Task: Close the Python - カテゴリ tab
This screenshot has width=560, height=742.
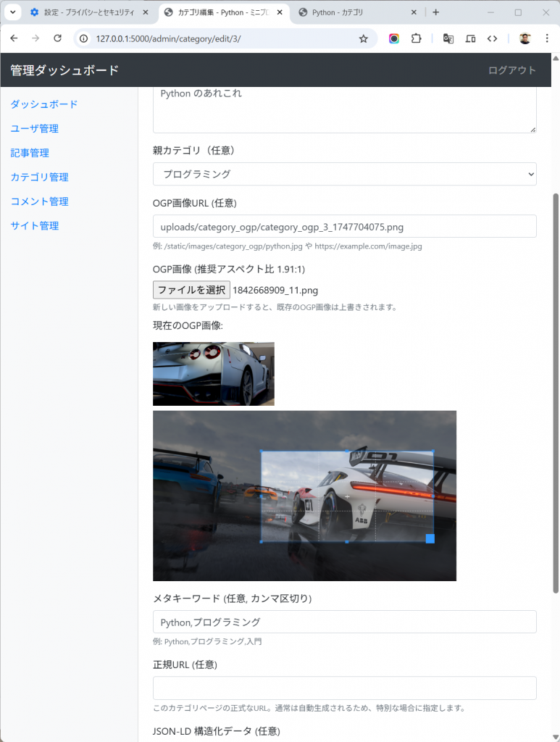Action: tap(414, 12)
